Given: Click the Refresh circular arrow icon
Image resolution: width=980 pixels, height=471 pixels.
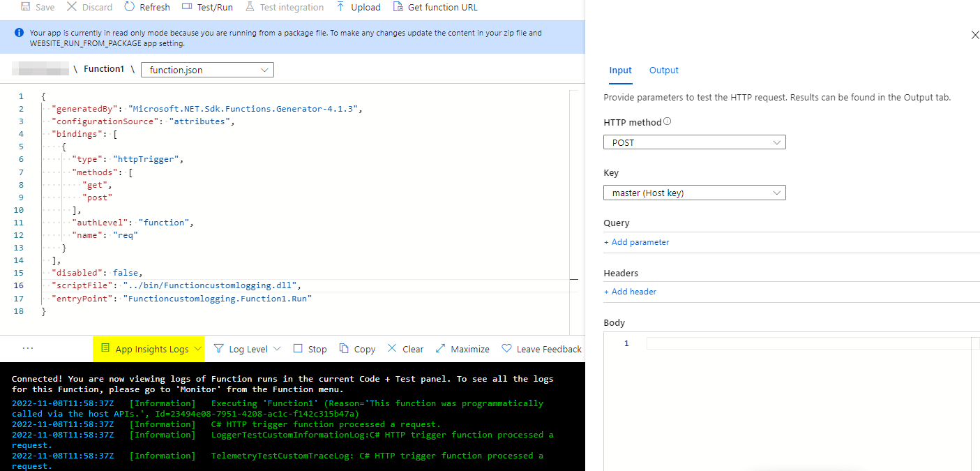Looking at the screenshot, I should pyautogui.click(x=130, y=7).
